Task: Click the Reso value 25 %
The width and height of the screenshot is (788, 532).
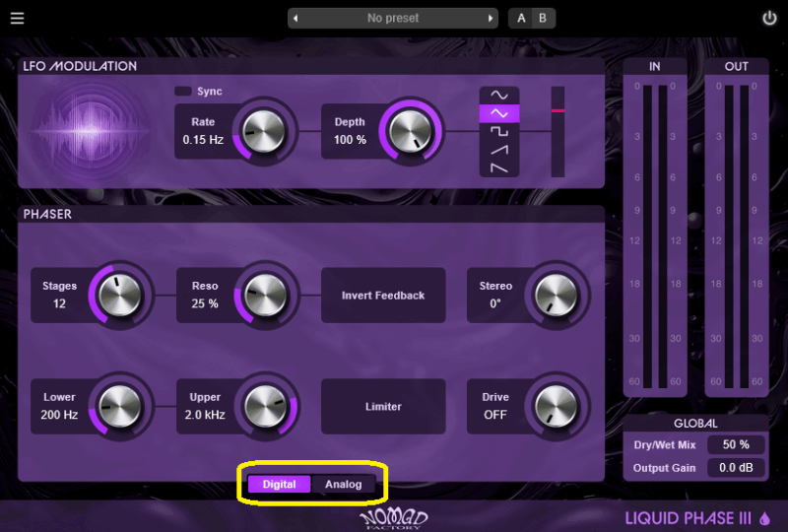Action: coord(205,303)
